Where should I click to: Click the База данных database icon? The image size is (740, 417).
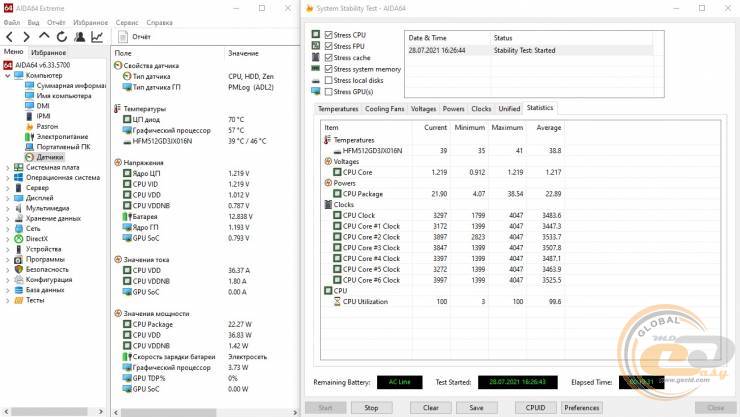18,290
